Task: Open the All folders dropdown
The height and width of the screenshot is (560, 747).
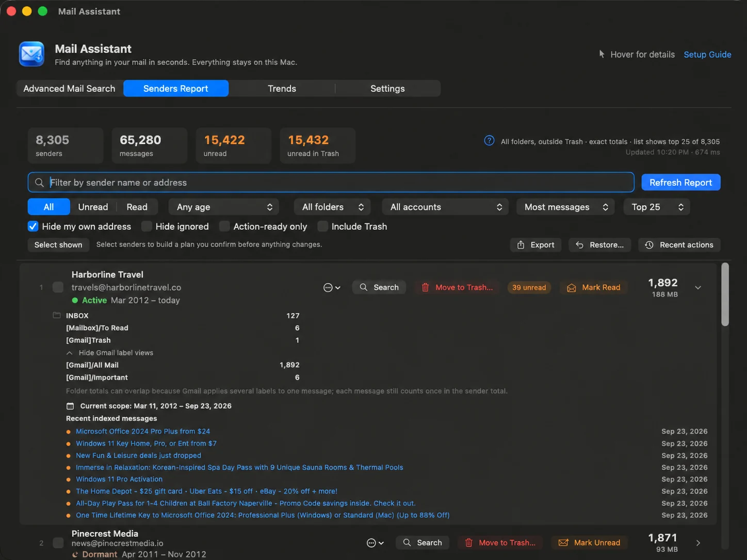Action: (x=332, y=207)
